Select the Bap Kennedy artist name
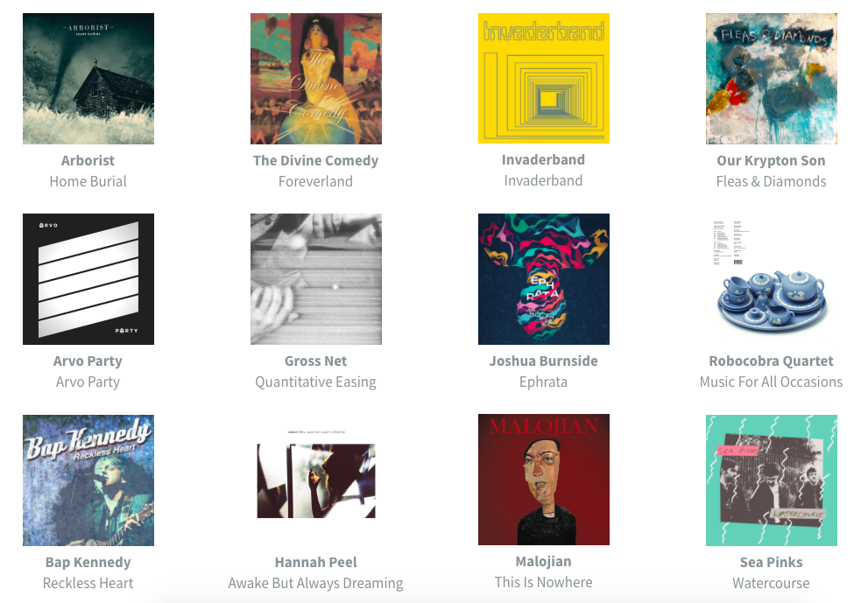The width and height of the screenshot is (868, 603). 88,562
